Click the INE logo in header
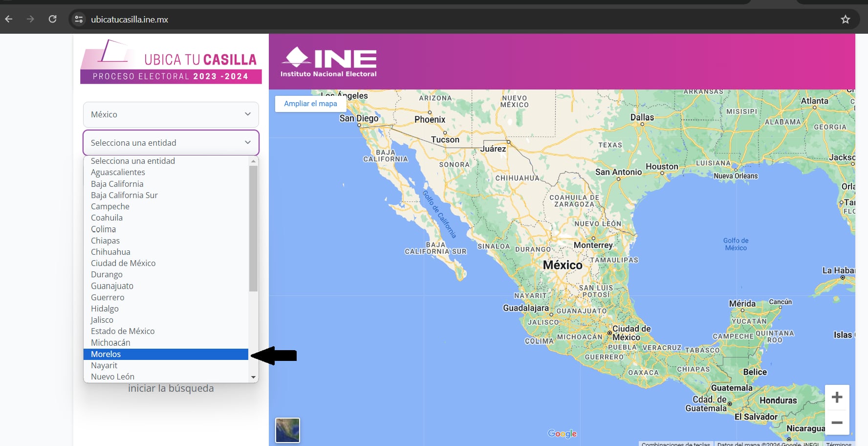Screen dimensions: 868x446 pos(328,62)
